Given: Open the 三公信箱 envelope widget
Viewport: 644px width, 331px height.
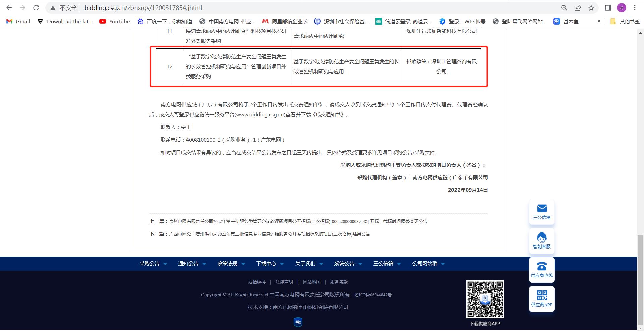Looking at the screenshot, I should 542,212.
